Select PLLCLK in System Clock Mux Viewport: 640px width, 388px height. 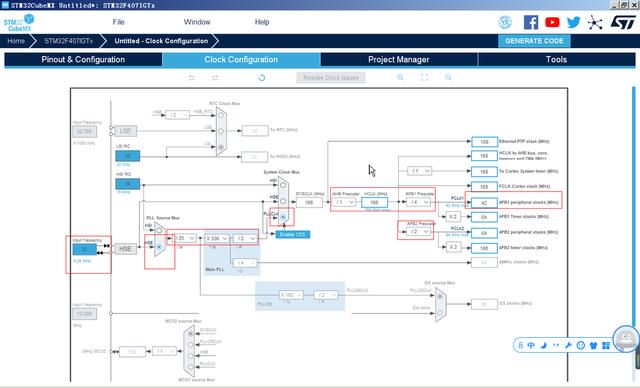click(283, 217)
